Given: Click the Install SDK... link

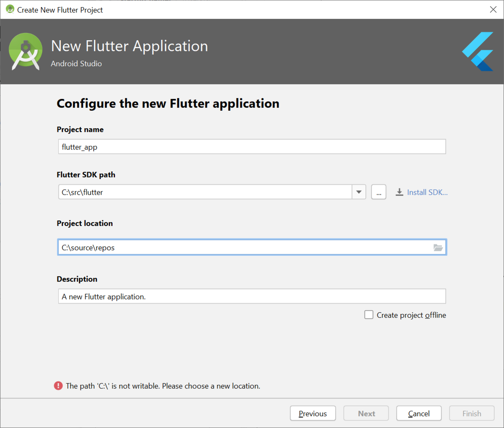Looking at the screenshot, I should [x=427, y=192].
